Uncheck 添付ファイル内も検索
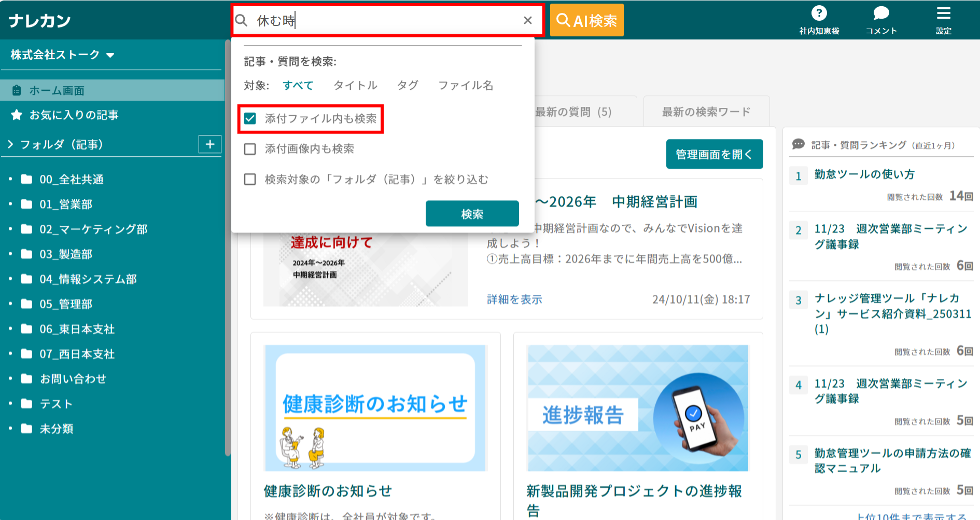The image size is (980, 520). 250,119
